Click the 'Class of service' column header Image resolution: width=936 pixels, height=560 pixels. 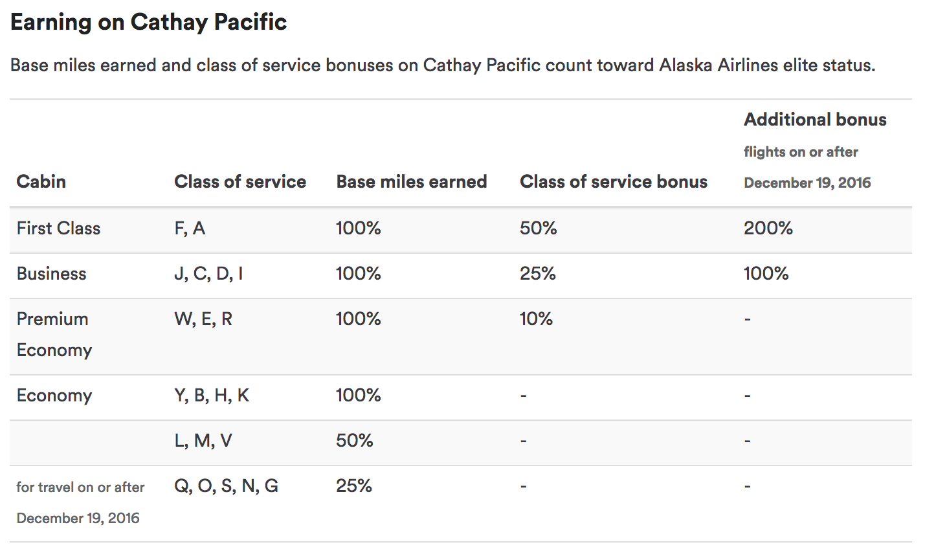tap(240, 181)
